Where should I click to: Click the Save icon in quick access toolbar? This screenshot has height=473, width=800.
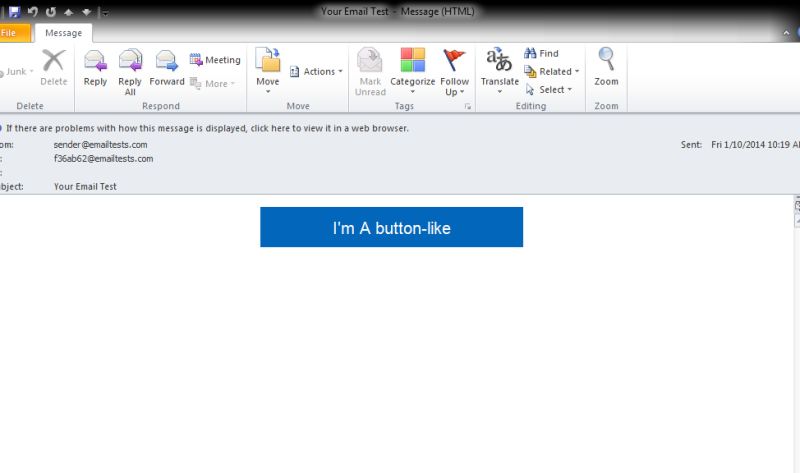click(14, 11)
